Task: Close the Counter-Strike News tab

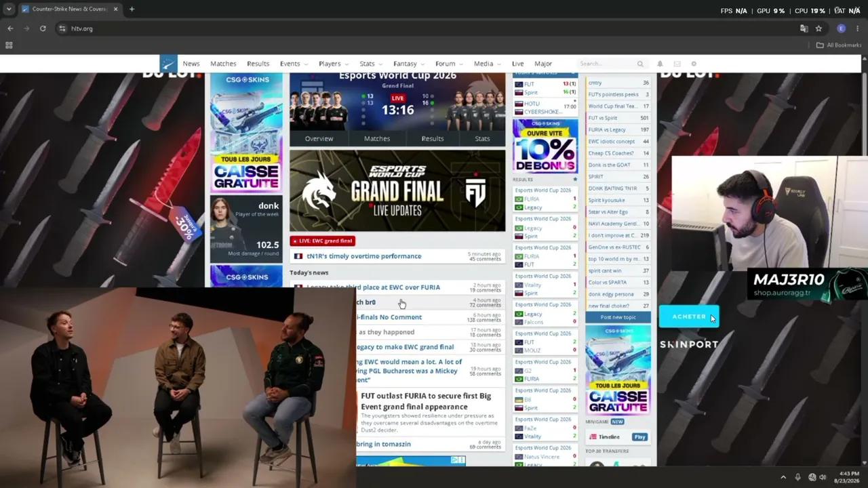Action: pos(115,9)
